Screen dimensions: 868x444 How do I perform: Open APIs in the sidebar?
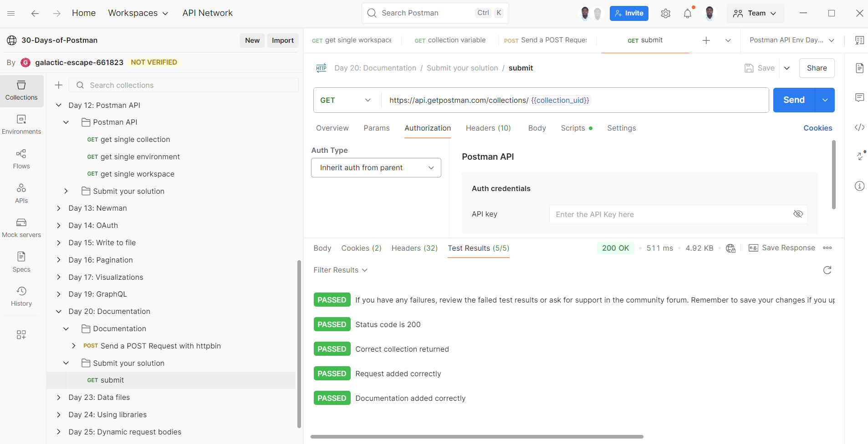(21, 194)
